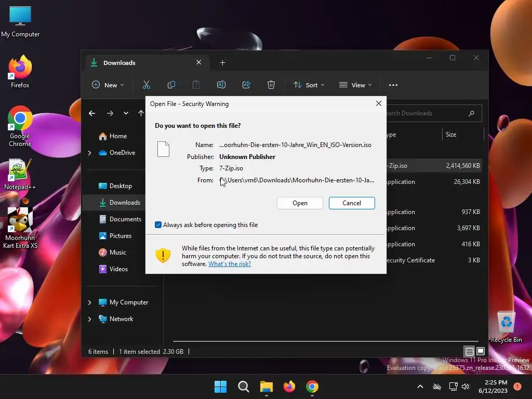Open Firefox desktop shortcut
The width and height of the screenshot is (532, 399).
coord(20,72)
